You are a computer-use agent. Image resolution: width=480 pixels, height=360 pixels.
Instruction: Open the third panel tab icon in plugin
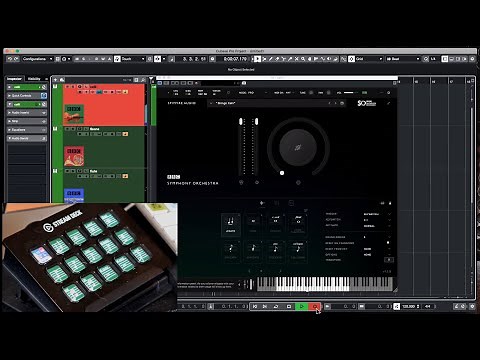(x=291, y=203)
